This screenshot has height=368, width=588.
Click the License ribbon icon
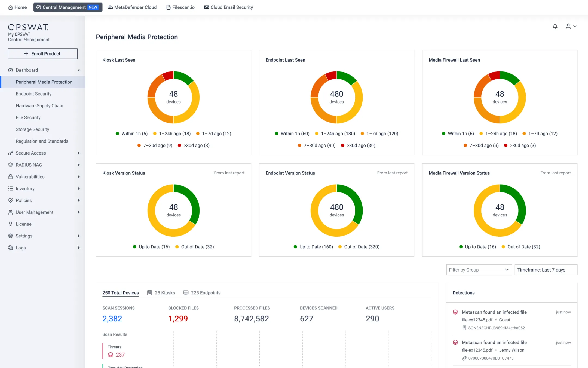[10, 224]
